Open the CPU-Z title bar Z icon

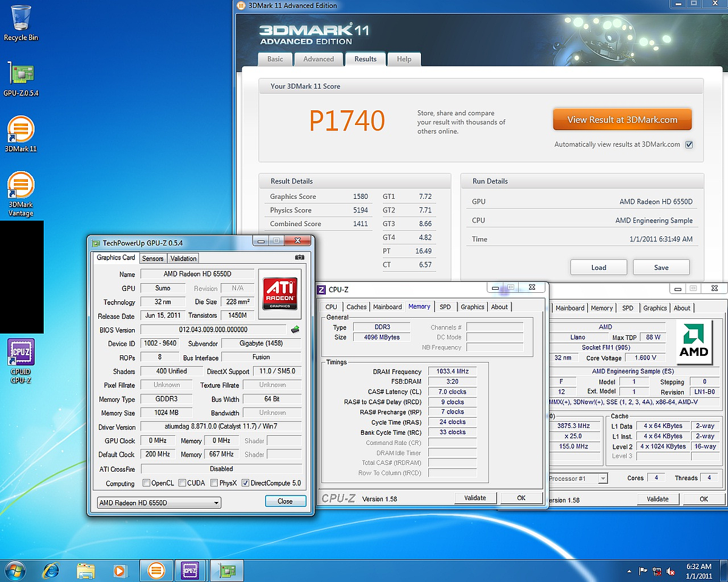[322, 290]
